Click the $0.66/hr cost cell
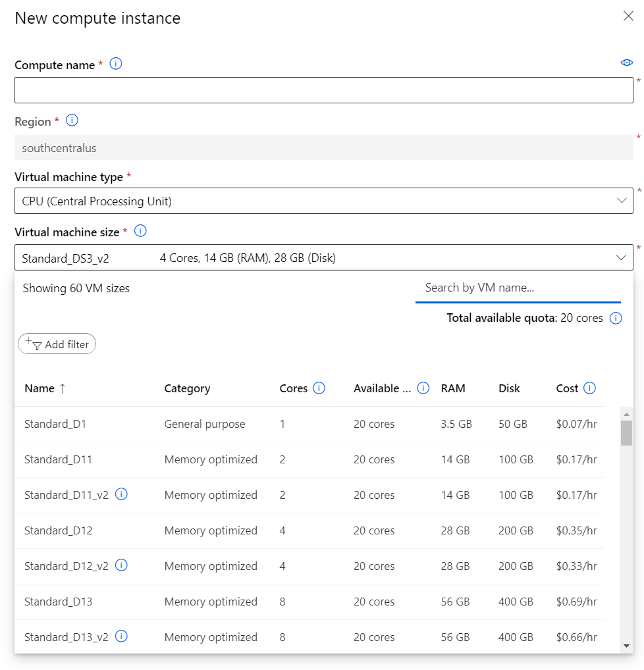 click(x=576, y=636)
